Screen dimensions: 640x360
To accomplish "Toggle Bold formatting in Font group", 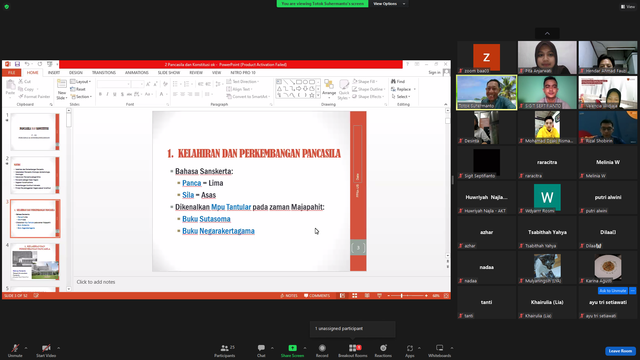I will (100, 94).
